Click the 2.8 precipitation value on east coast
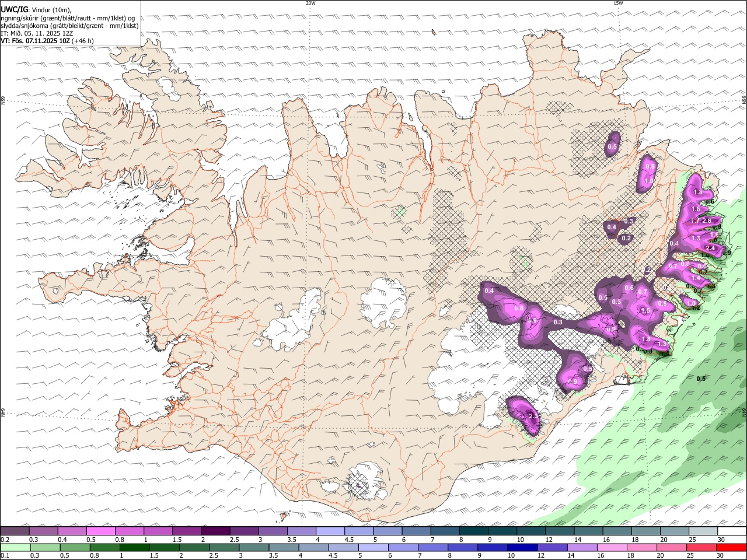 707,220
